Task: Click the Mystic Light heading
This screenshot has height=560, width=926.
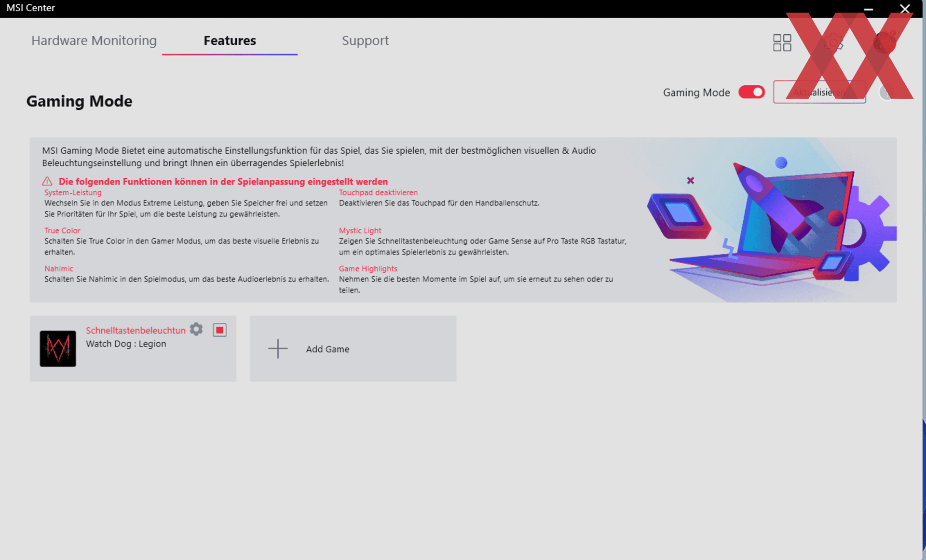Action: click(360, 230)
